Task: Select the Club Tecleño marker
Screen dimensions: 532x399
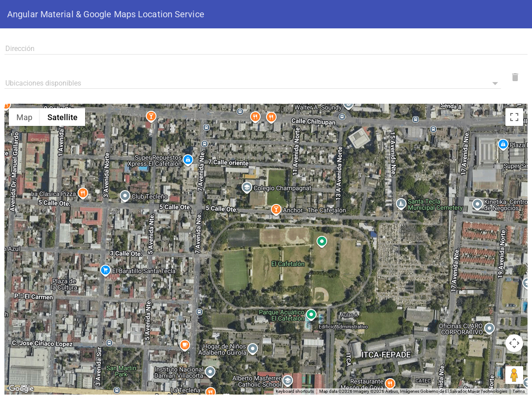Action: pos(125,196)
